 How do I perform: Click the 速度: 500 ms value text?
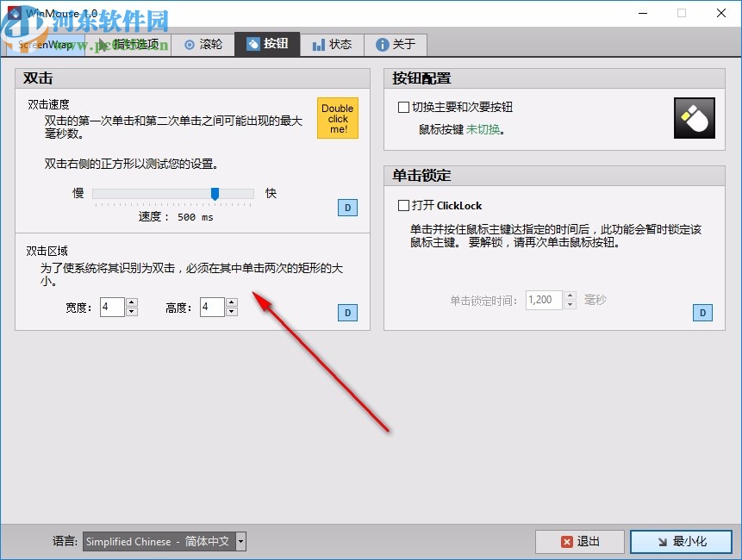click(x=176, y=217)
